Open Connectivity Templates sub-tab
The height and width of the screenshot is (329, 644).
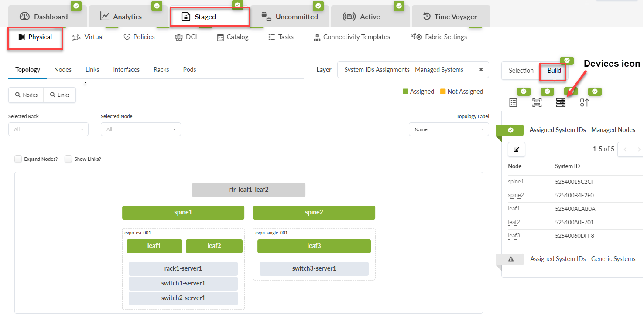[352, 37]
